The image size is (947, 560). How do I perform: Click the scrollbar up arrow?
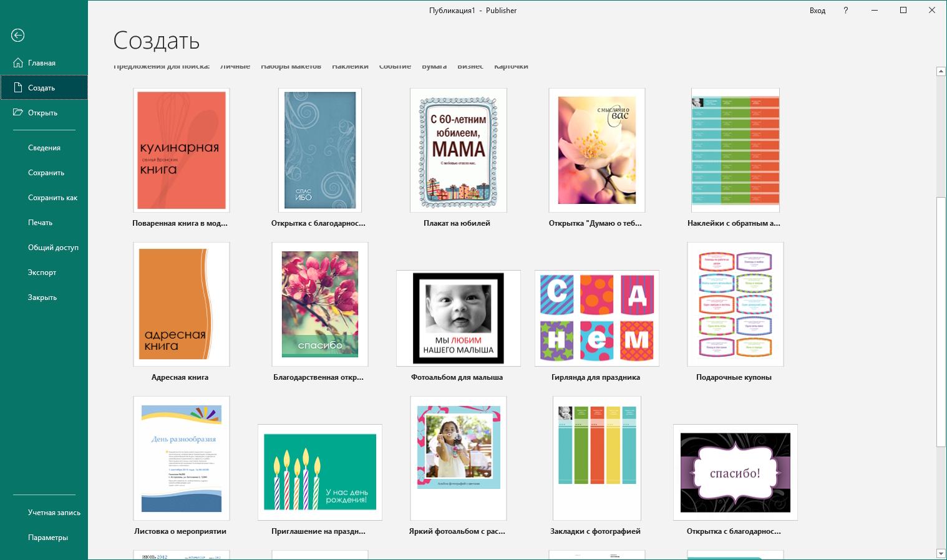(941, 72)
